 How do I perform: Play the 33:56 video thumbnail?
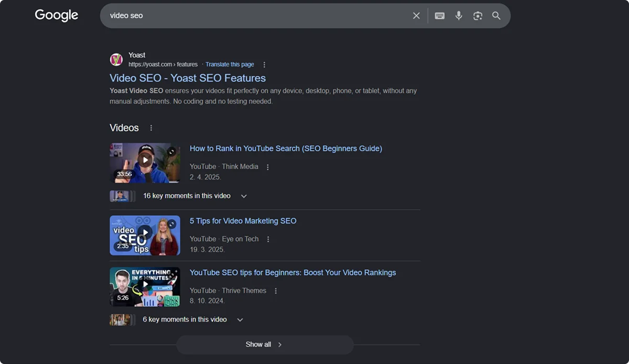coord(145,163)
